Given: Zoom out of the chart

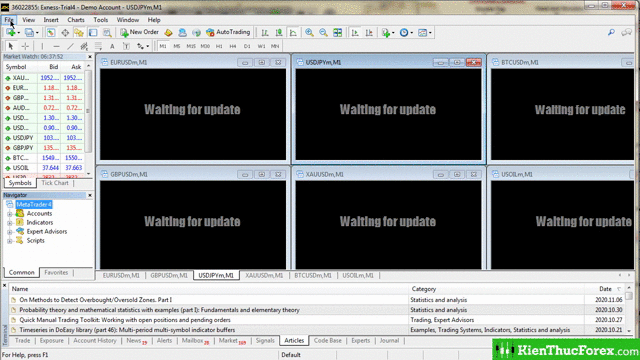Looking at the screenshot, I should click(323, 32).
